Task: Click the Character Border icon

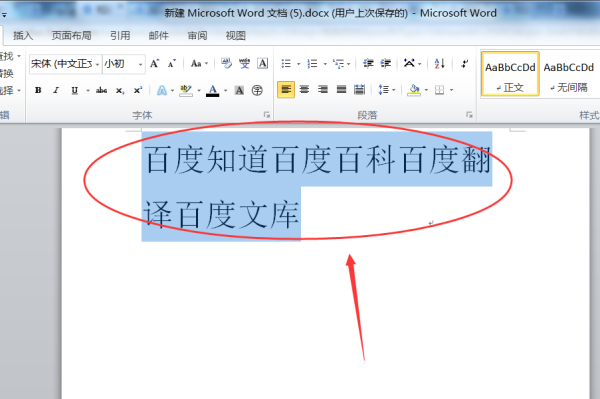Action: 262,64
